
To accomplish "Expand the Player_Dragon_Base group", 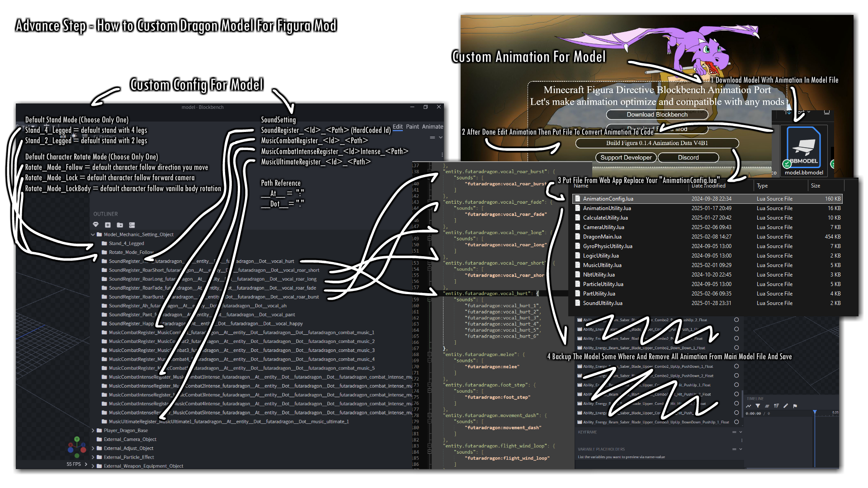I will coord(93,431).
